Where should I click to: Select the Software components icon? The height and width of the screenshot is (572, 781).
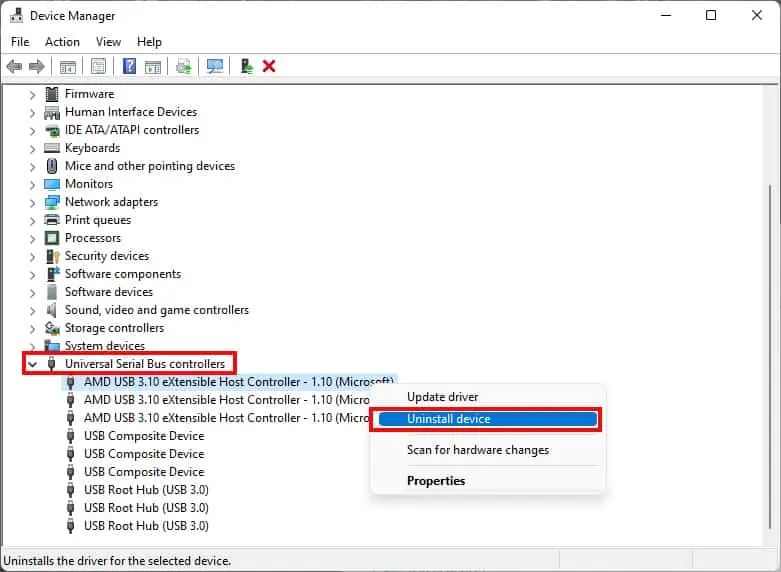53,274
